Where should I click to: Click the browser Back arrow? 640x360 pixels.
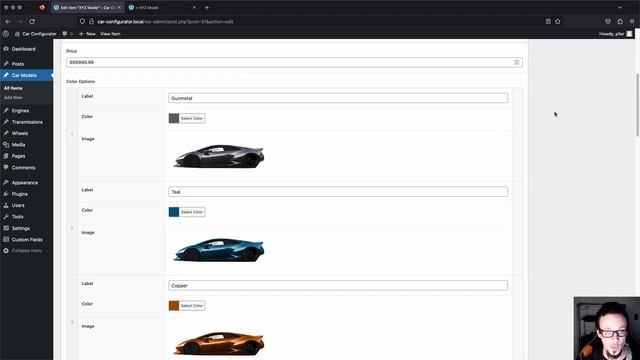click(x=8, y=21)
